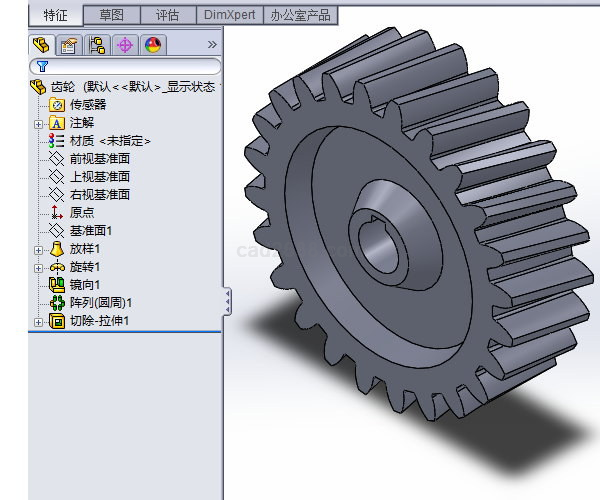Viewport: 600px width, 500px height.
Task: Expand the 放样1 loft feature
Action: pyautogui.click(x=39, y=249)
